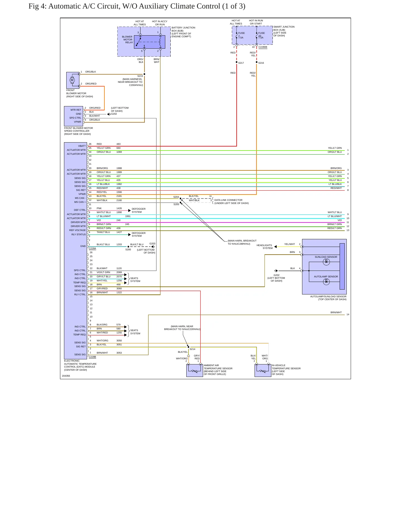Click circuit number 2181
The image size is (411, 532).
(119, 196)
